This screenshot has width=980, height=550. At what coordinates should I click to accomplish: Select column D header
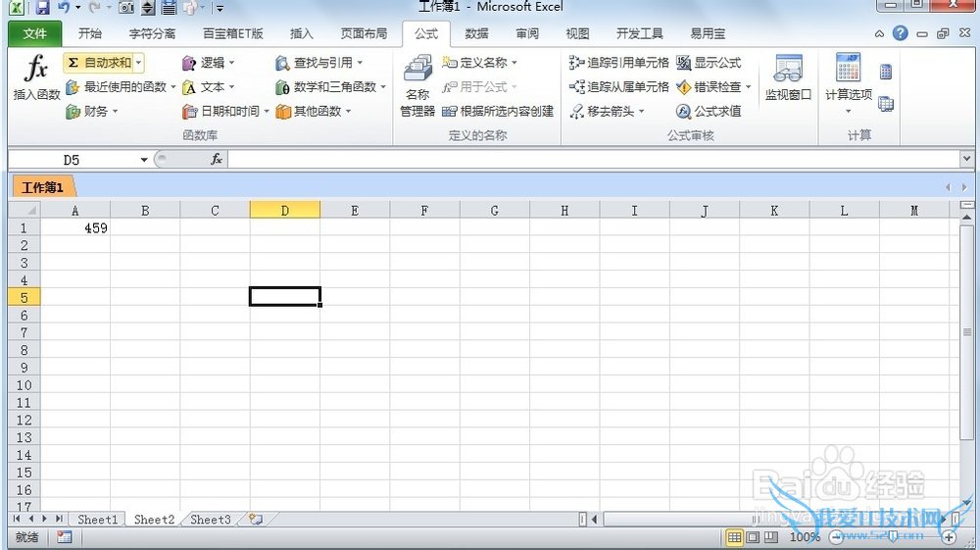[x=284, y=211]
